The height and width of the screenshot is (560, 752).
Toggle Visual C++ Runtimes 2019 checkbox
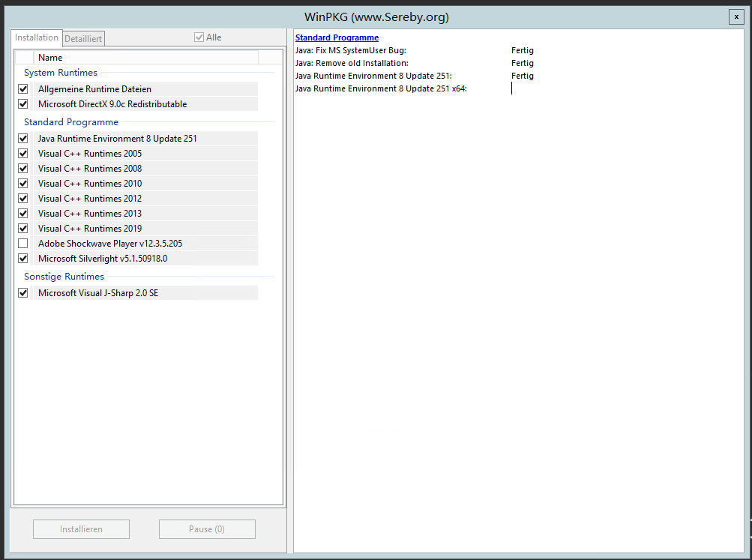23,228
